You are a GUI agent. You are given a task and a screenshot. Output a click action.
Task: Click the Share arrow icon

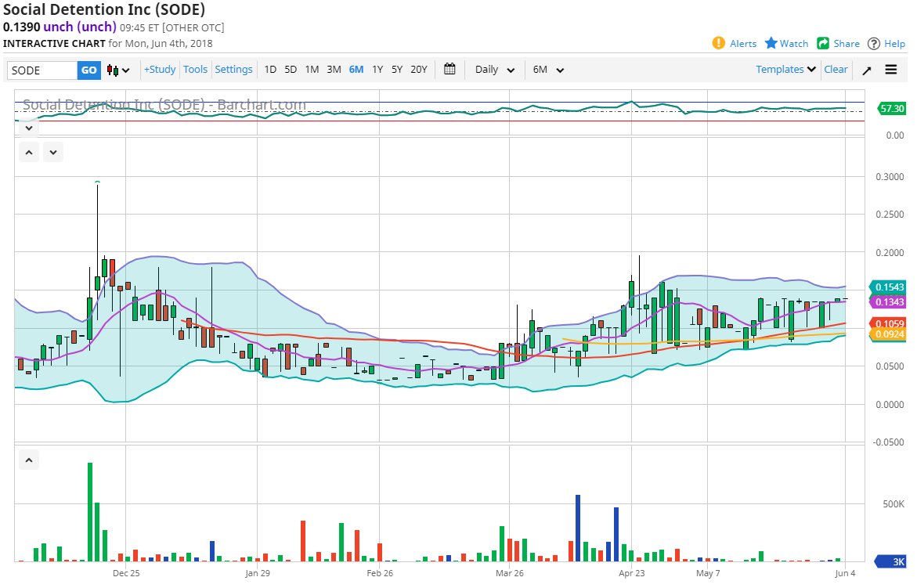823,43
